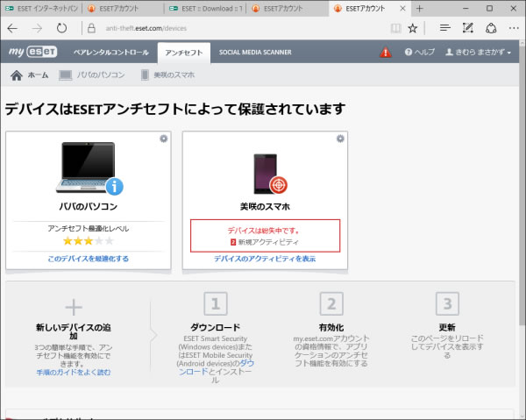This screenshot has width=526, height=420.
Task: Open the web note pen icon
Action: [467, 28]
